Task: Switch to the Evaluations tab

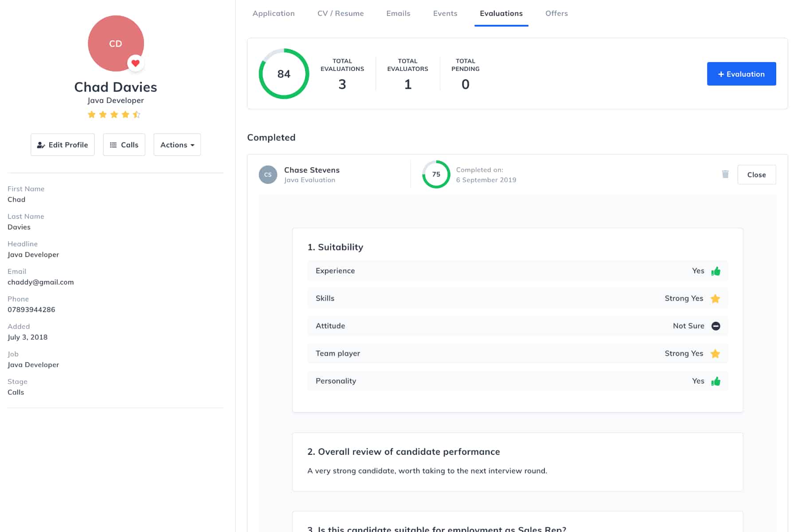Action: click(x=501, y=13)
